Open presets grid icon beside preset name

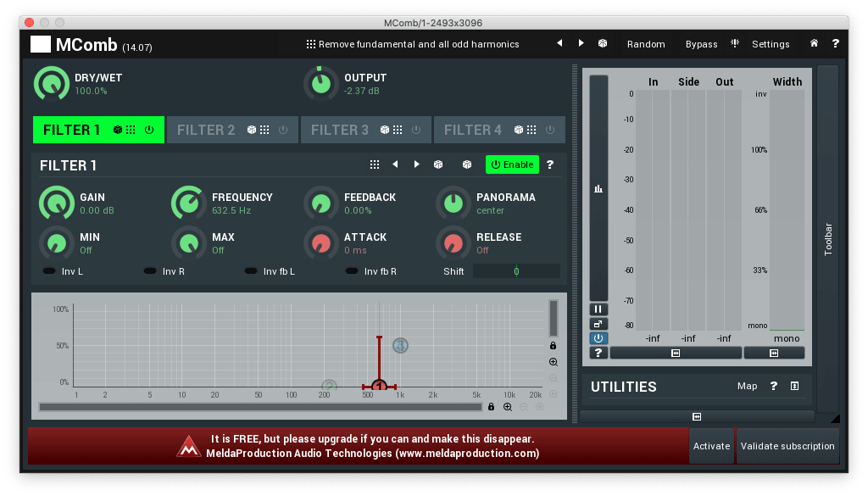[310, 44]
